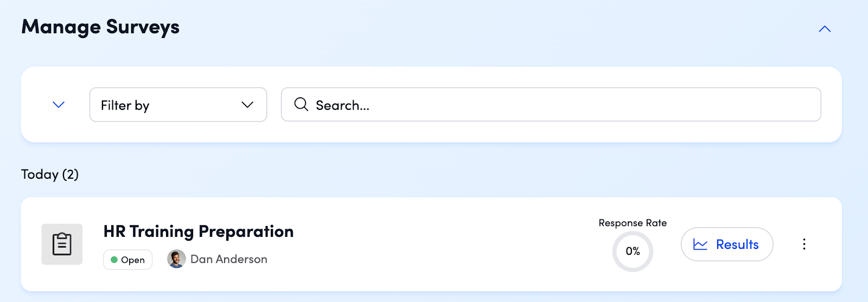Open the three-dot more options menu
868x302 pixels.
pyautogui.click(x=804, y=244)
